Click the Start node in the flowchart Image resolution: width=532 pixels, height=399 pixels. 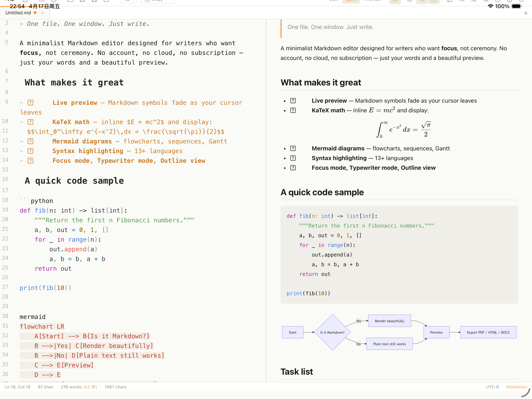(293, 332)
